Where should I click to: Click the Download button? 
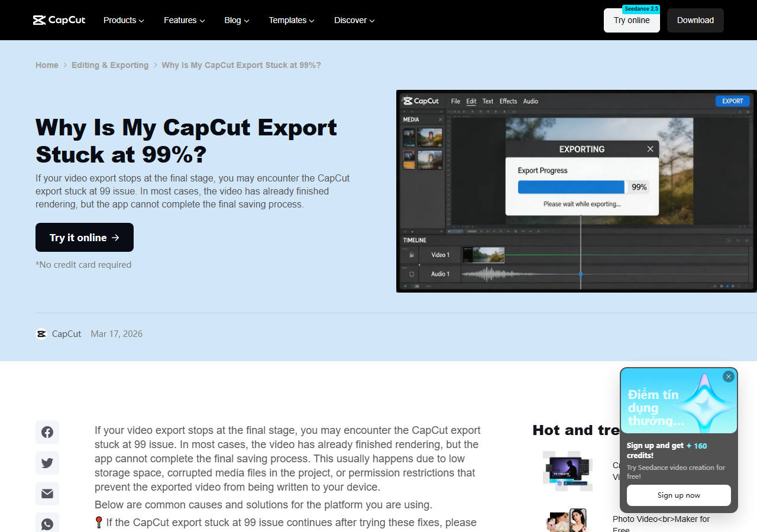(x=695, y=20)
